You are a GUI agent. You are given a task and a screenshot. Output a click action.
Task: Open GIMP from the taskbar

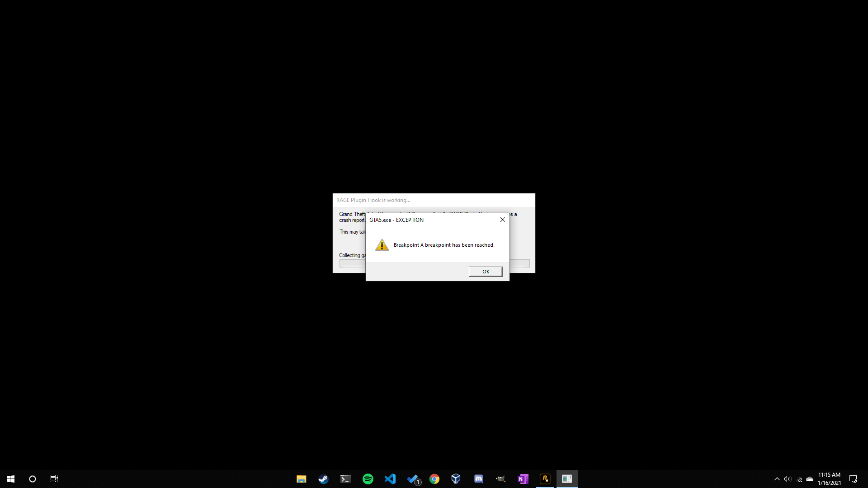click(x=500, y=479)
